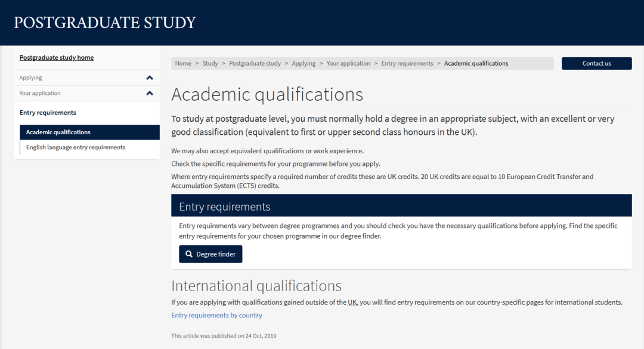Open English language entry requirements page
Image resolution: width=644 pixels, height=349 pixels.
(x=76, y=147)
